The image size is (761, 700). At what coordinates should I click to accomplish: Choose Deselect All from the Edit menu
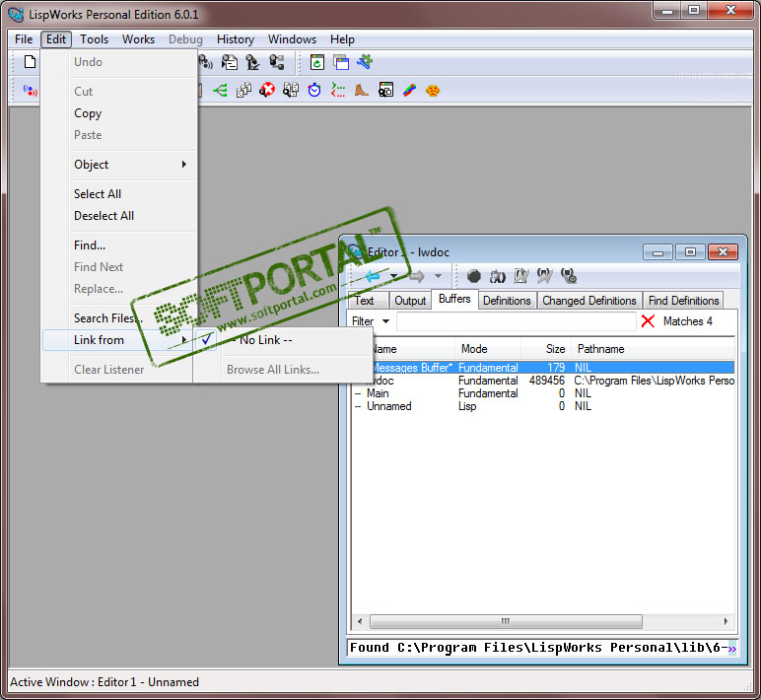point(119,216)
